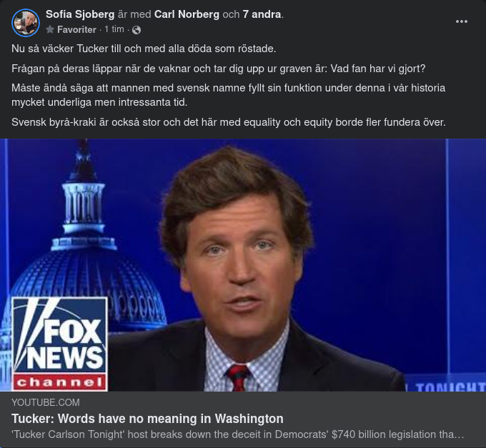Click the YOUTUBE.COM source label
Viewport: 486px width, 448px height.
(46, 402)
